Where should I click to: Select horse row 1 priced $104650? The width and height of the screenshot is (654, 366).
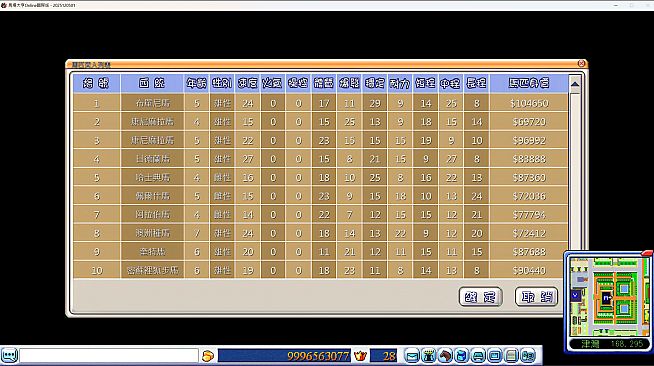320,103
